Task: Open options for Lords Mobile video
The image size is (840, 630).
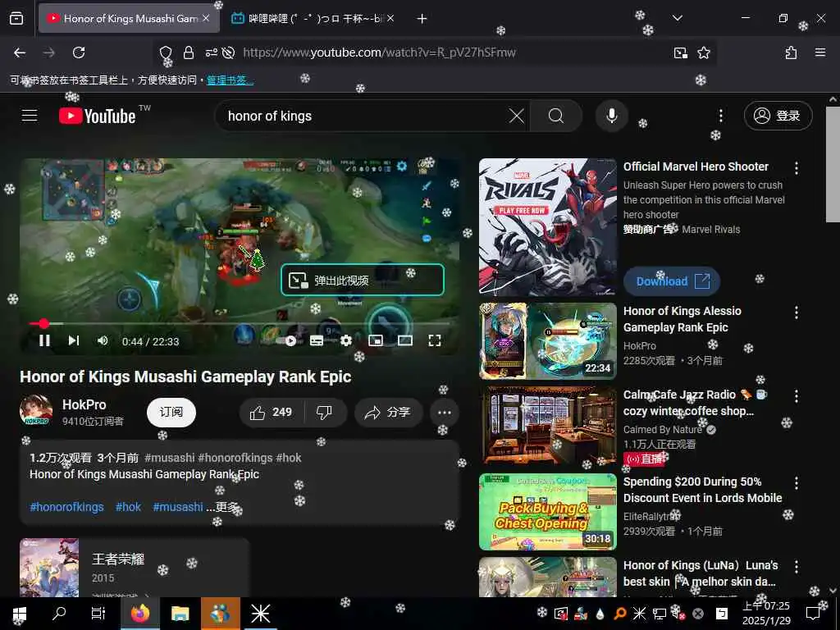Action: point(797,483)
